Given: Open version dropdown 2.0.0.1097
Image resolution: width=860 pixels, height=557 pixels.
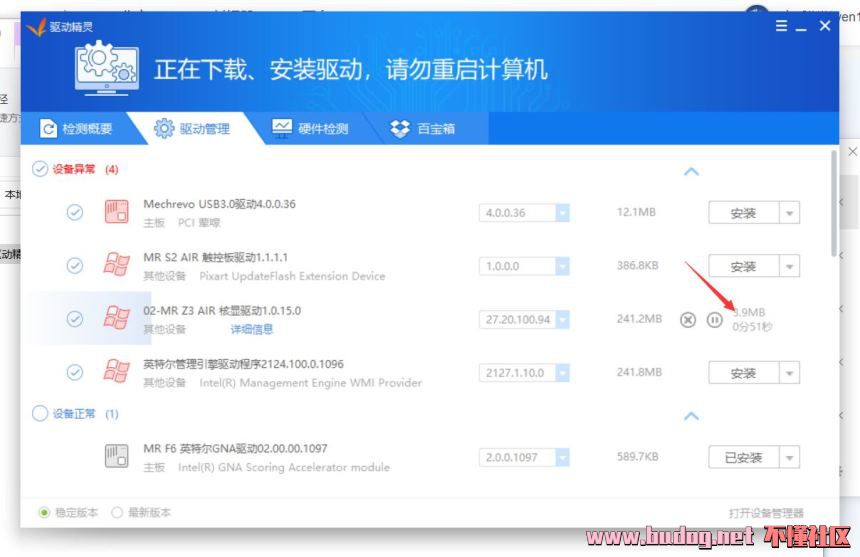Looking at the screenshot, I should coord(562,457).
